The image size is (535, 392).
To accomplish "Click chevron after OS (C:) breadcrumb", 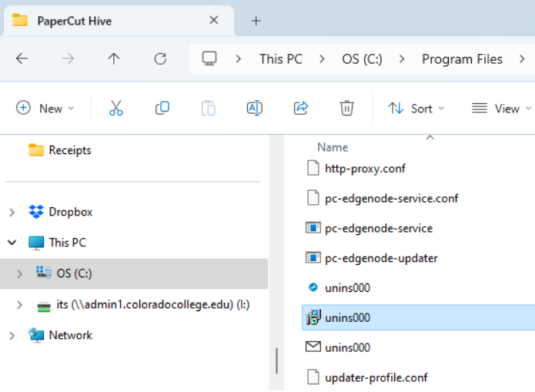I will point(402,59).
